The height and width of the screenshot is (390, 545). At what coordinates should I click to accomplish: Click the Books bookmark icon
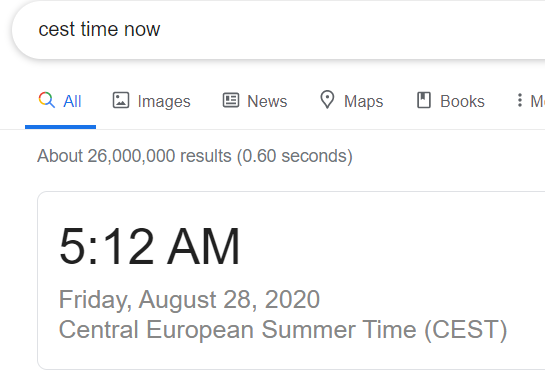coord(424,100)
